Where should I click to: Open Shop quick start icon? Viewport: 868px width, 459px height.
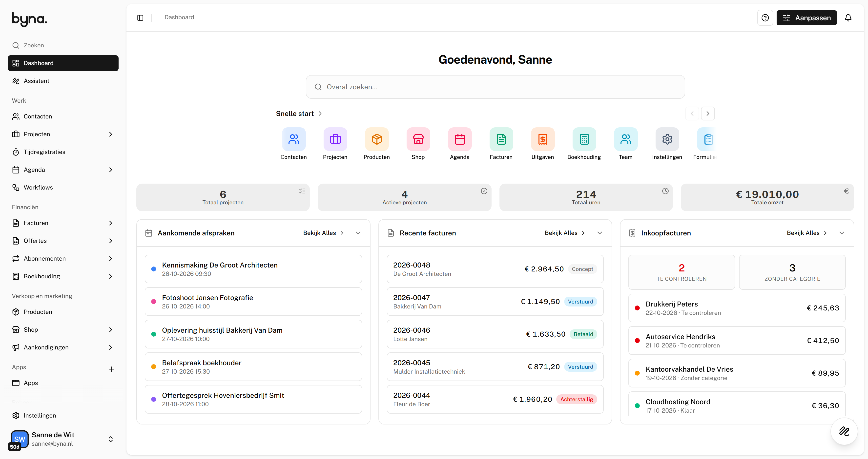(x=418, y=139)
